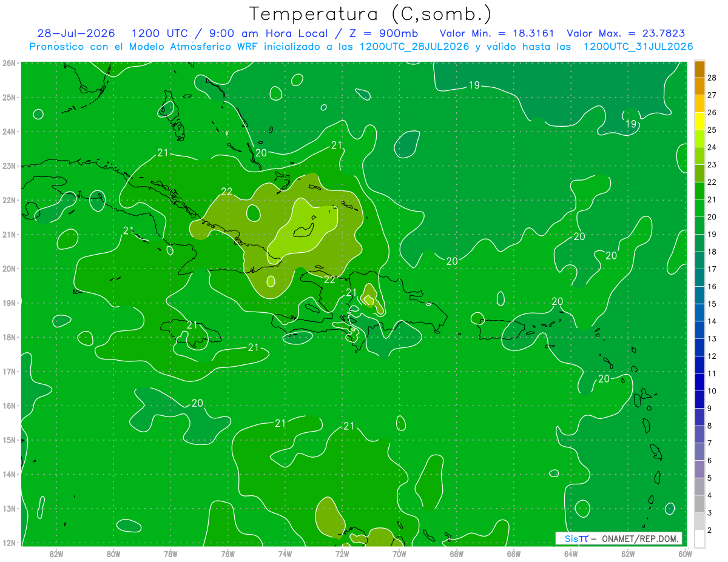Viewport: 728px width, 562px height.
Task: Click the 76W longitude label
Action: (x=227, y=554)
